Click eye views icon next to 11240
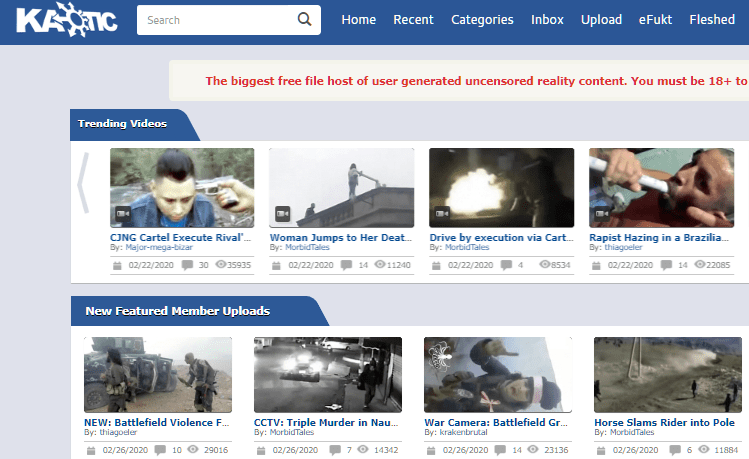Image resolution: width=749 pixels, height=459 pixels. pos(380,264)
